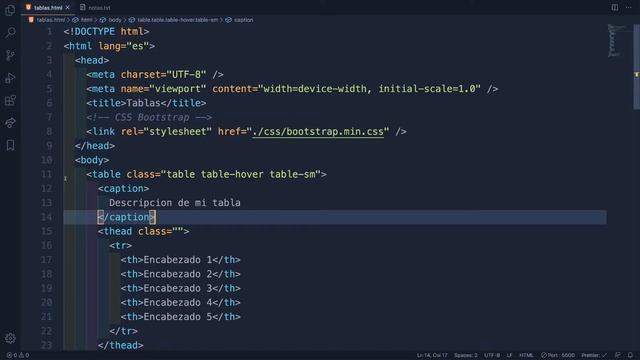
Task: Click the Split Editor icon
Action: 615,7
